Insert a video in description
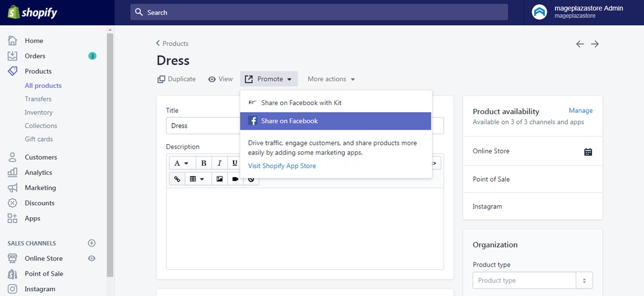Screen dimensions: 644x296 tap(235, 179)
